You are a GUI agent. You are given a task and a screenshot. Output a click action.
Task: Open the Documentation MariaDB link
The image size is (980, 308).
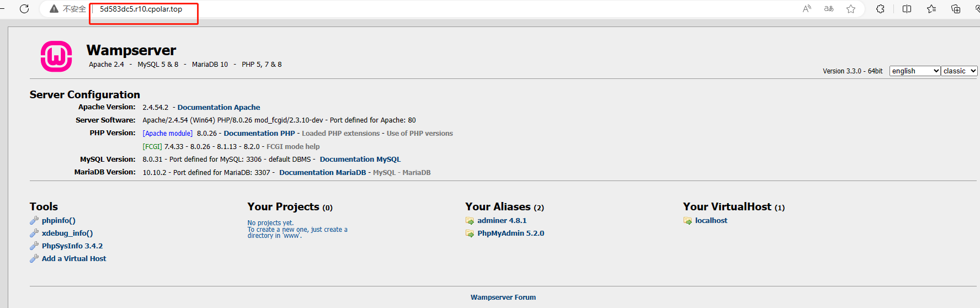[322, 172]
